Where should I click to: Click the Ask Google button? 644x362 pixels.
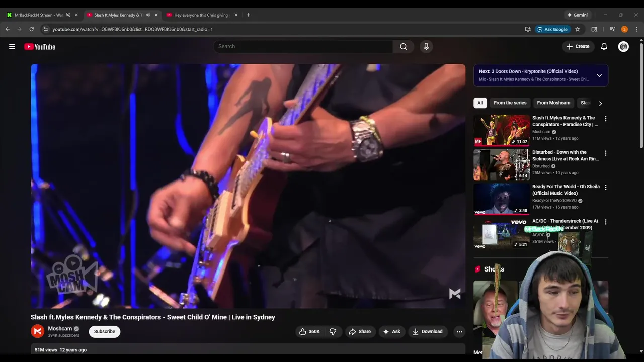point(552,29)
